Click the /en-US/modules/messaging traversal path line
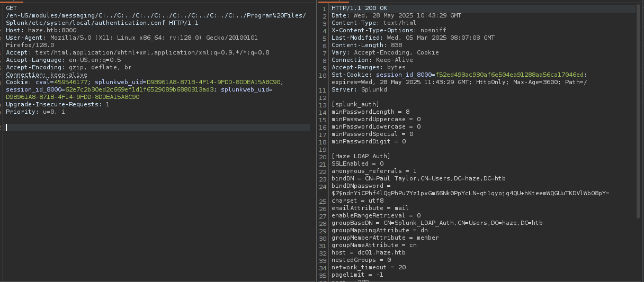 [x=156, y=16]
